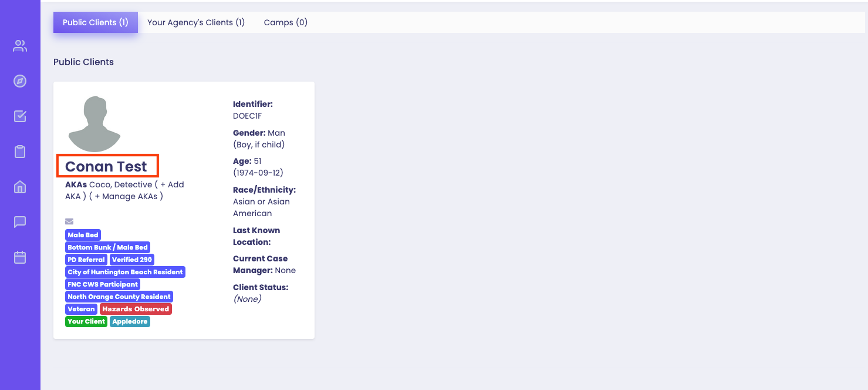Image resolution: width=868 pixels, height=390 pixels.
Task: Click the + Manage AKAs link
Action: pyautogui.click(x=126, y=196)
